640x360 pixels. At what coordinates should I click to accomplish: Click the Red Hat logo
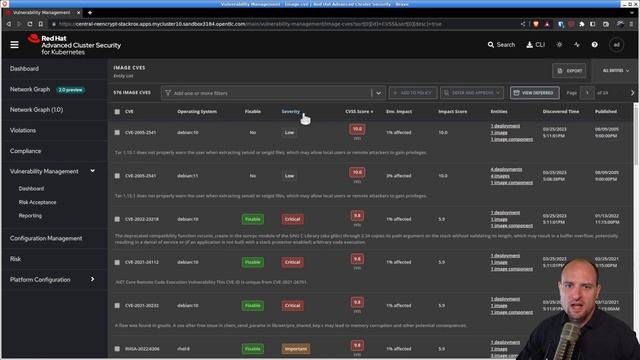pyautogui.click(x=74, y=45)
